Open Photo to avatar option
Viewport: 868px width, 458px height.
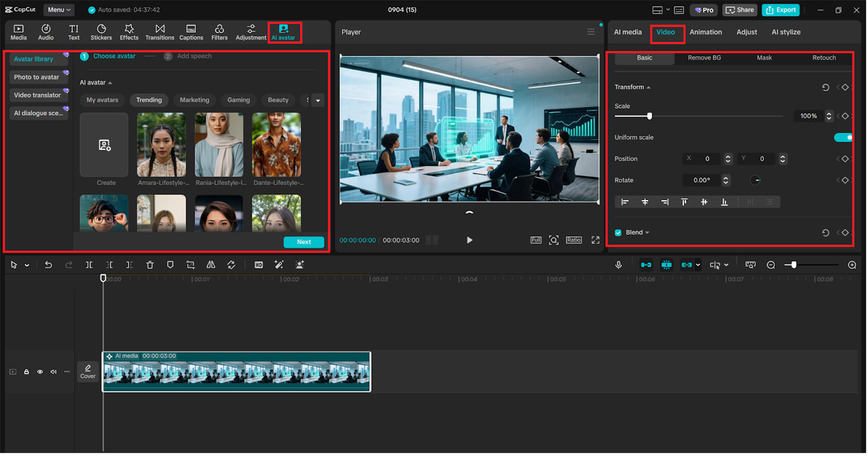[39, 77]
